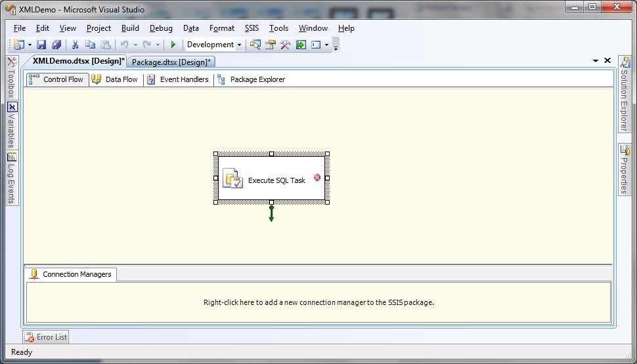Click the Add New Item toolbar icon
This screenshot has width=637, height=364.
coord(18,45)
